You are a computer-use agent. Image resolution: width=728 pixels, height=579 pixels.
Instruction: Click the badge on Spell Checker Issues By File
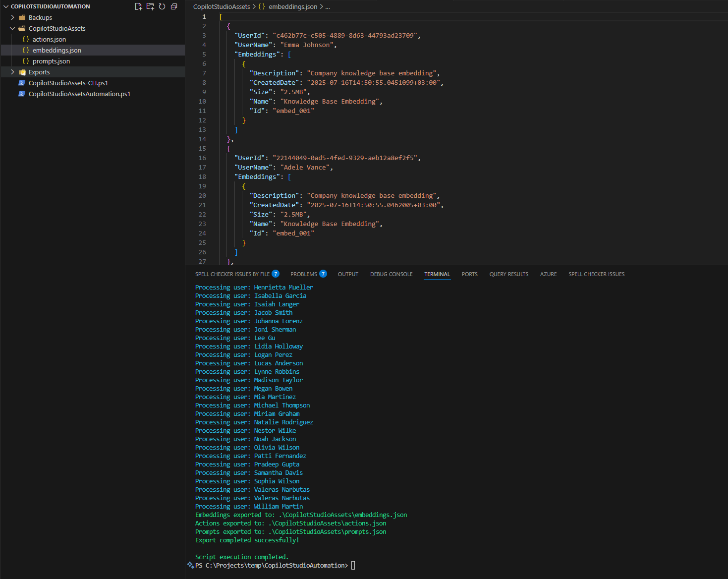(276, 274)
